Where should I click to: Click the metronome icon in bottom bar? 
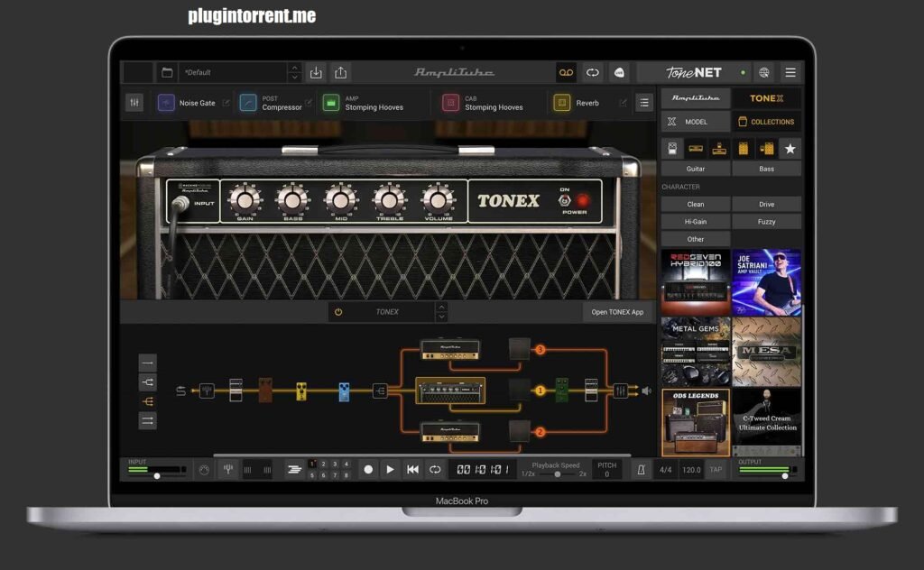click(642, 469)
